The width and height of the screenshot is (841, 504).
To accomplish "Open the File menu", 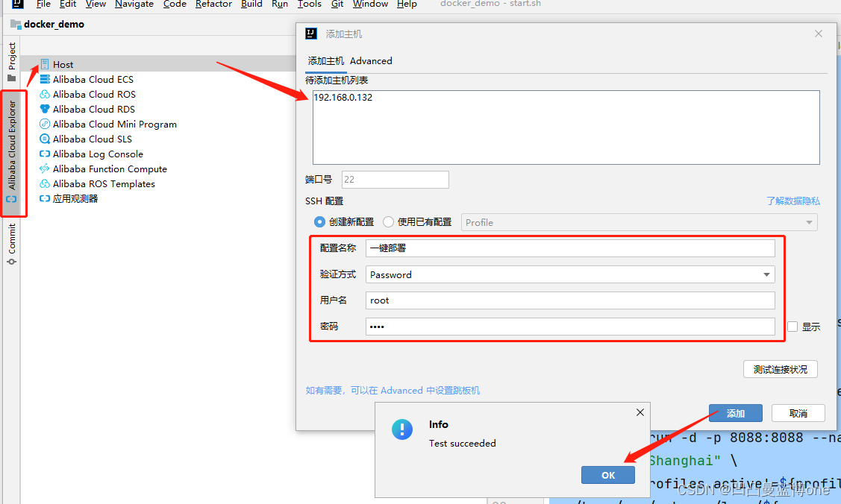I will point(43,4).
